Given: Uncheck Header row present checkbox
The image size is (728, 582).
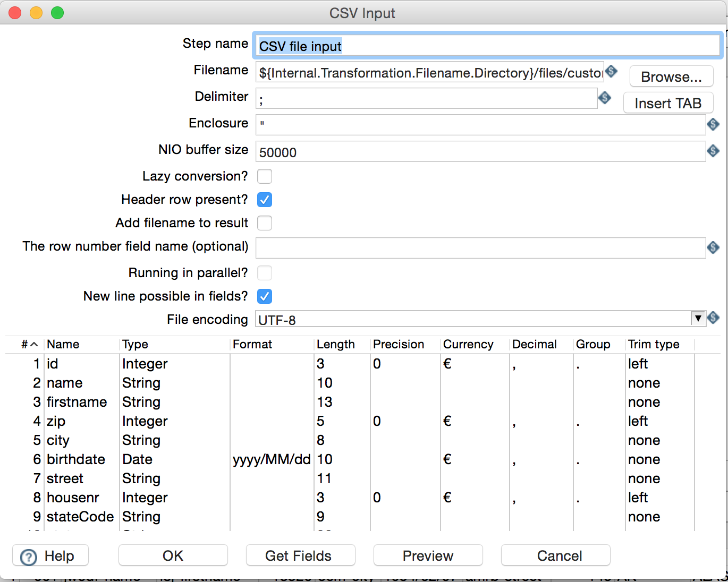Looking at the screenshot, I should 265,200.
